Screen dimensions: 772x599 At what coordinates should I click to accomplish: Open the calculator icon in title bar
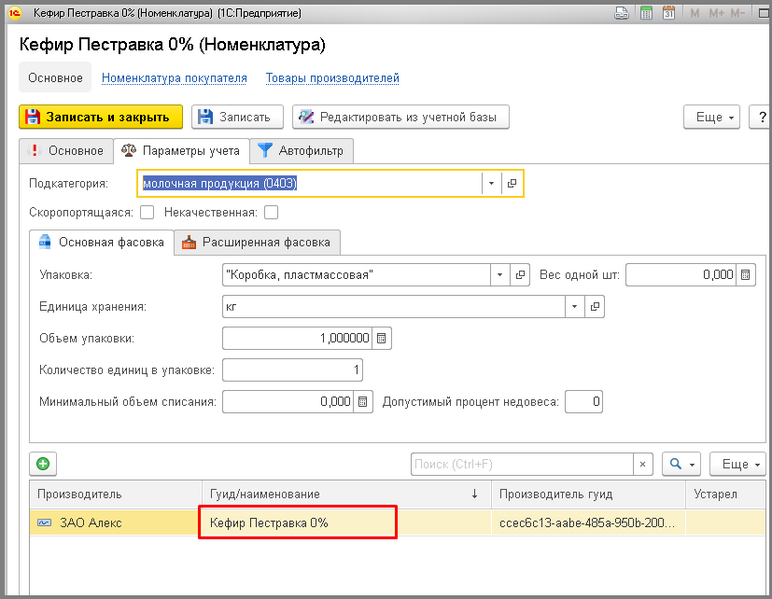click(x=646, y=13)
